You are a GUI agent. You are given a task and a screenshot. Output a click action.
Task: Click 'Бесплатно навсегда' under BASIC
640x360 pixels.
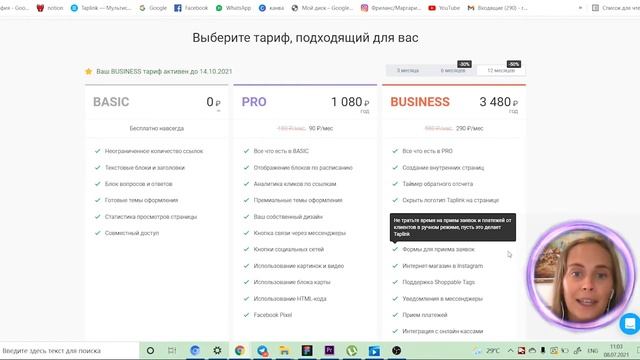point(157,128)
